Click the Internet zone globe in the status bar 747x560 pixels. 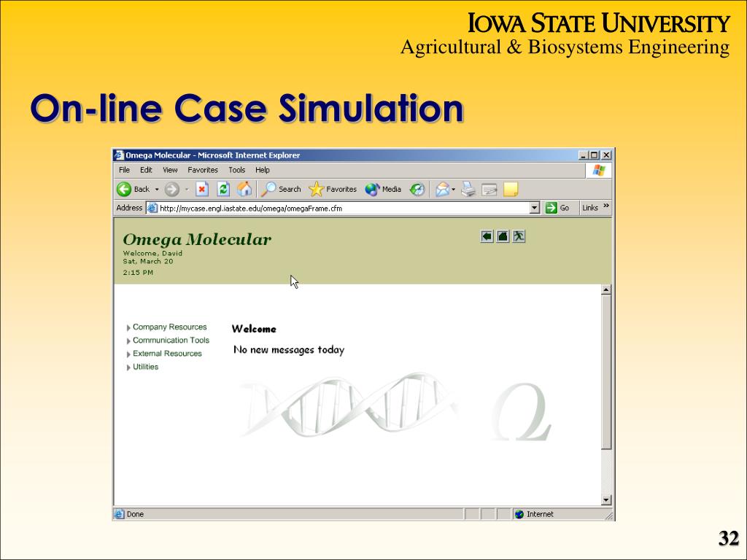point(519,514)
